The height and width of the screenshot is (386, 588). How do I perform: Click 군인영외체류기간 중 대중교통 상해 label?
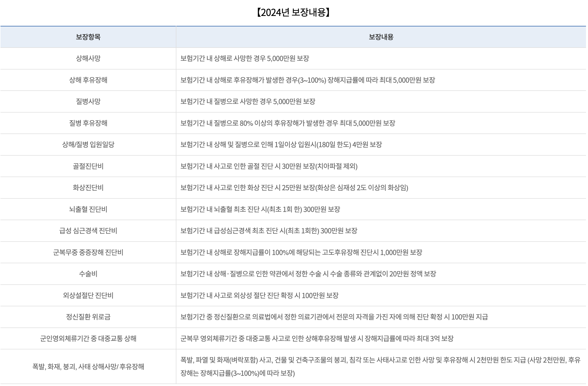tap(88, 339)
